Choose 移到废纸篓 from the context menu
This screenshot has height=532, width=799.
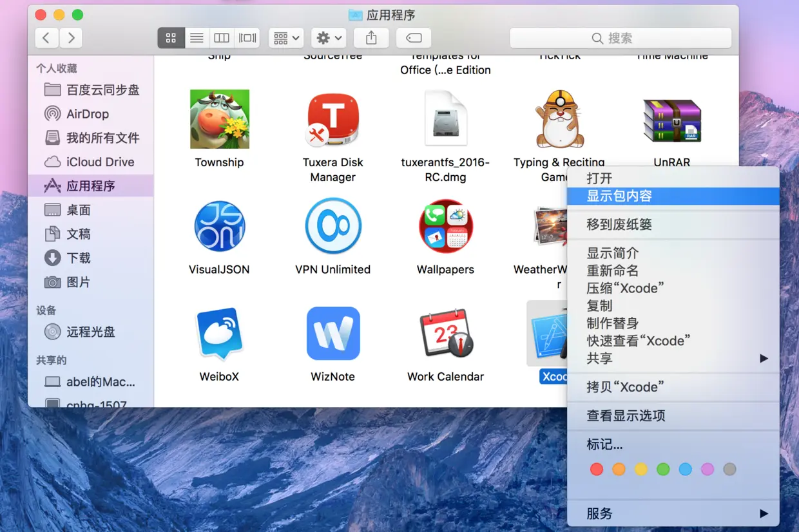[673, 224]
